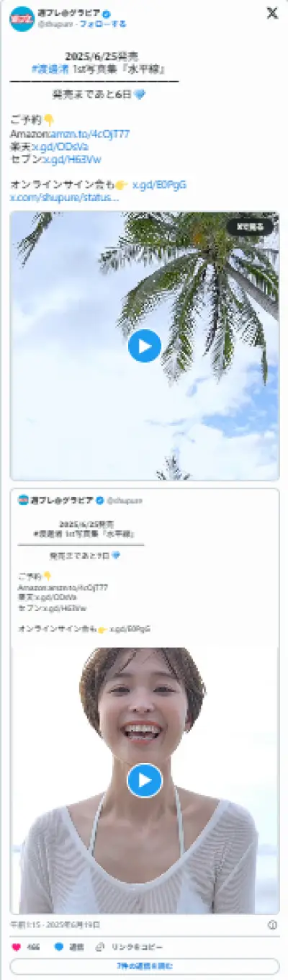Click the verified badge next to account name
288x980 pixels.
click(x=86, y=14)
